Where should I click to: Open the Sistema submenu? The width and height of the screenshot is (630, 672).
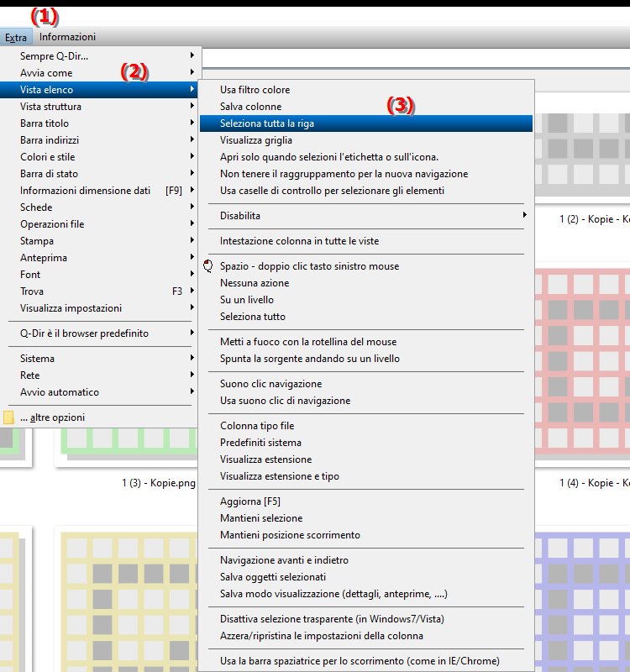coord(99,359)
